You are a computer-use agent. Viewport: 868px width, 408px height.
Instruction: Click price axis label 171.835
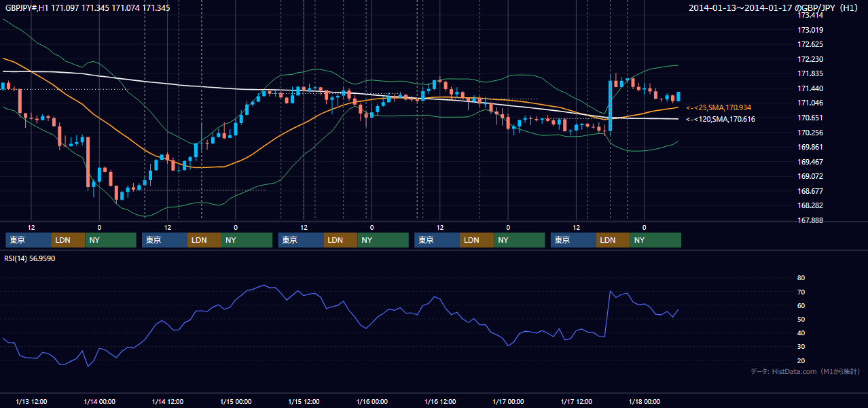810,73
